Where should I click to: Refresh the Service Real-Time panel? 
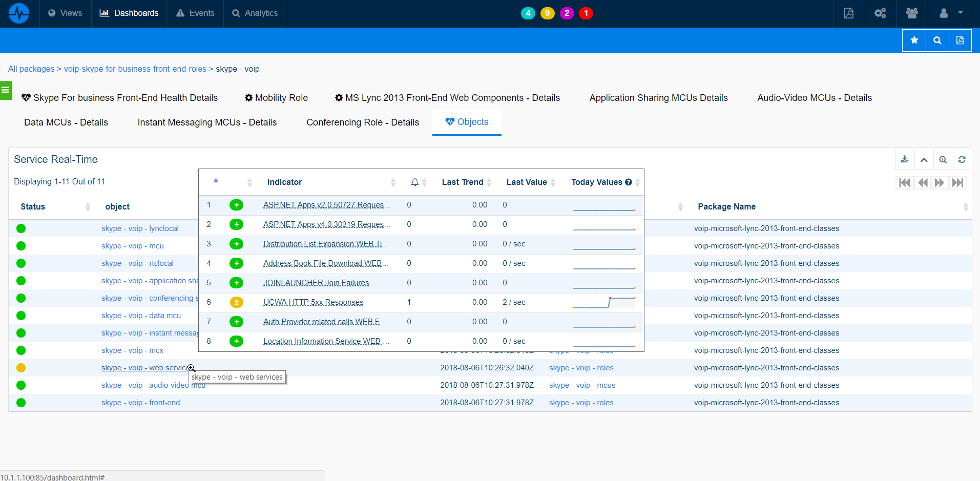962,159
